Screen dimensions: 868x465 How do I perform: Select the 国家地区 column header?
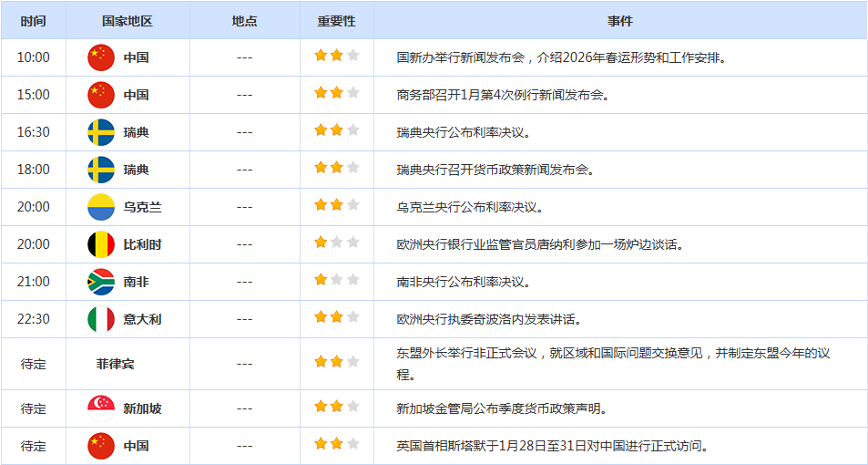128,21
